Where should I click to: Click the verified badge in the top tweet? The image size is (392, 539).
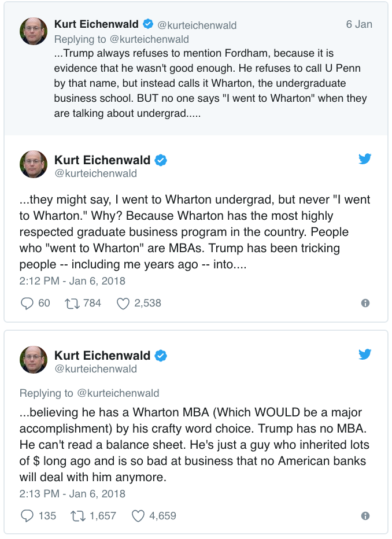pos(148,24)
